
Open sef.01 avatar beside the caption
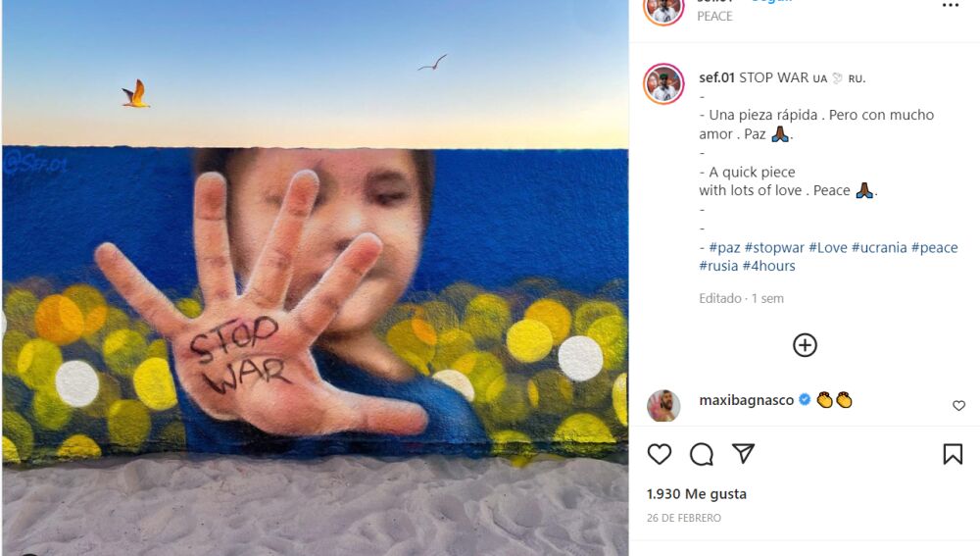click(663, 83)
